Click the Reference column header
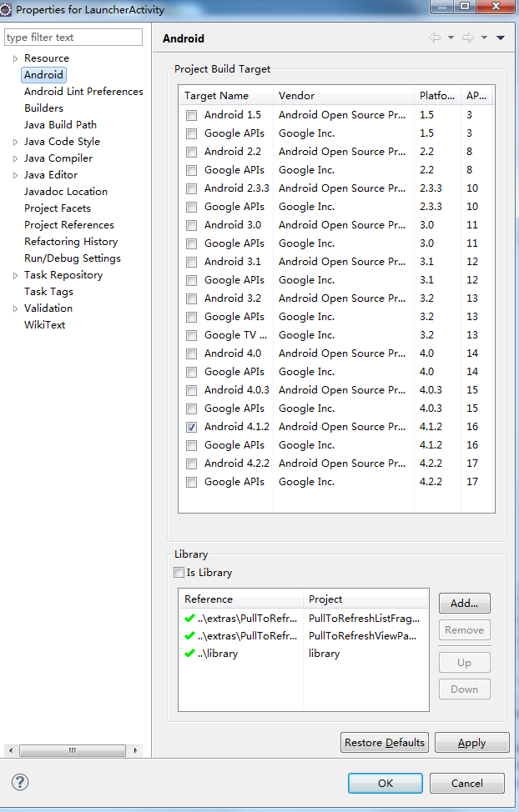 tap(240, 599)
